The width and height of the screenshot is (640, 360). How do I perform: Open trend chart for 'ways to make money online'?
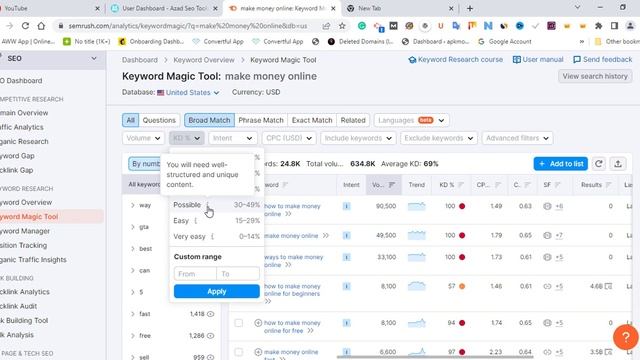point(417,257)
